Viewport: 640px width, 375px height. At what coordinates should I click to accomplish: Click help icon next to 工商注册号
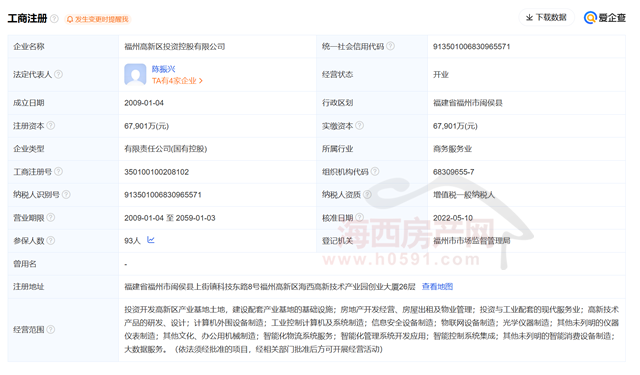[x=58, y=171]
